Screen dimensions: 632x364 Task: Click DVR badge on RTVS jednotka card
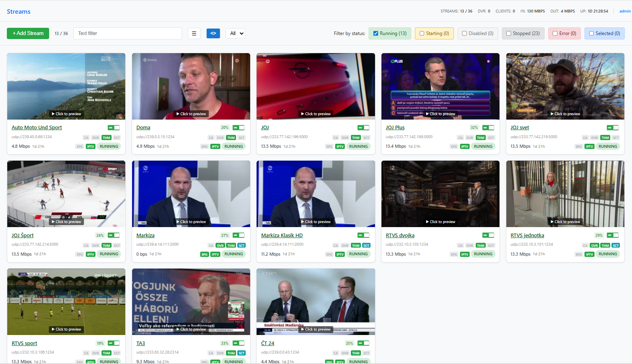pos(595,246)
